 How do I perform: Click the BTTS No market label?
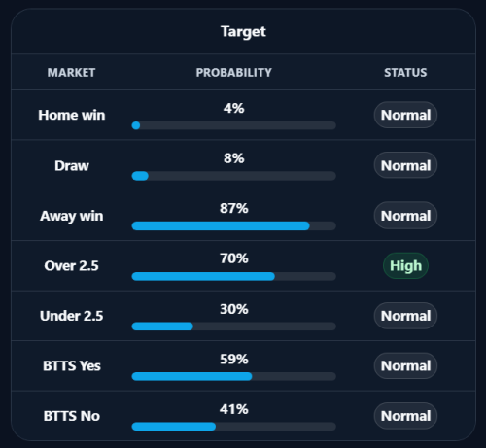click(72, 416)
